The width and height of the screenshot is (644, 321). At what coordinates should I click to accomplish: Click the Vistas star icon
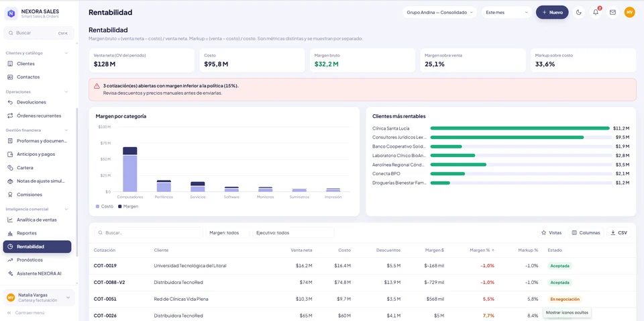point(544,232)
